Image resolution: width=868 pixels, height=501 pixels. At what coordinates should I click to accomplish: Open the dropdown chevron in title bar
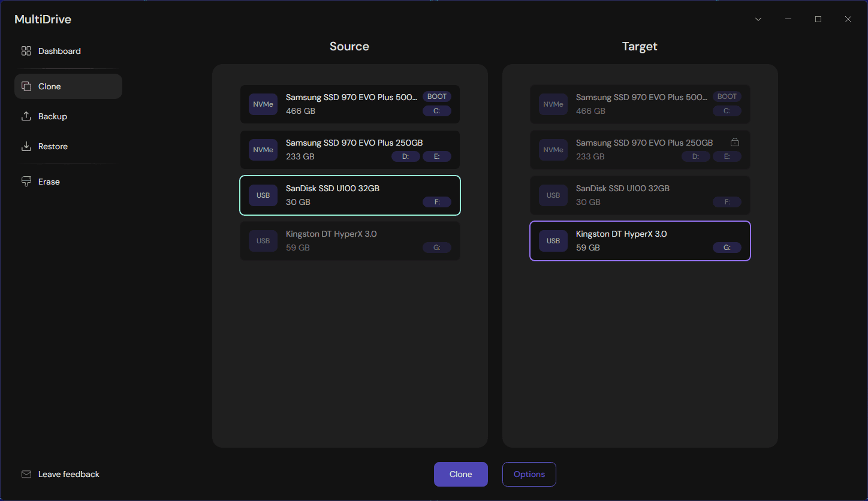(758, 19)
